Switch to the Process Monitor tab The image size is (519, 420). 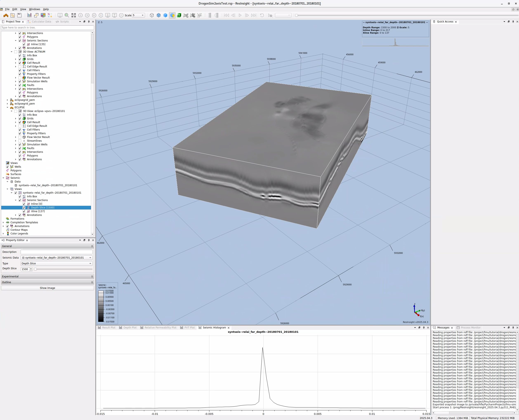click(x=469, y=328)
